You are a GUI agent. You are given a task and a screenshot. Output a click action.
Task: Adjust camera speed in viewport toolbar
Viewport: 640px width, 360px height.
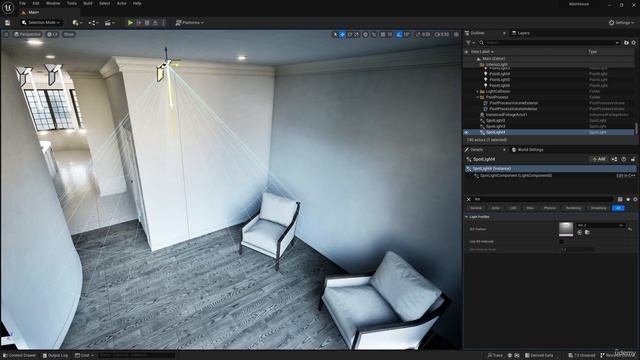coord(442,35)
